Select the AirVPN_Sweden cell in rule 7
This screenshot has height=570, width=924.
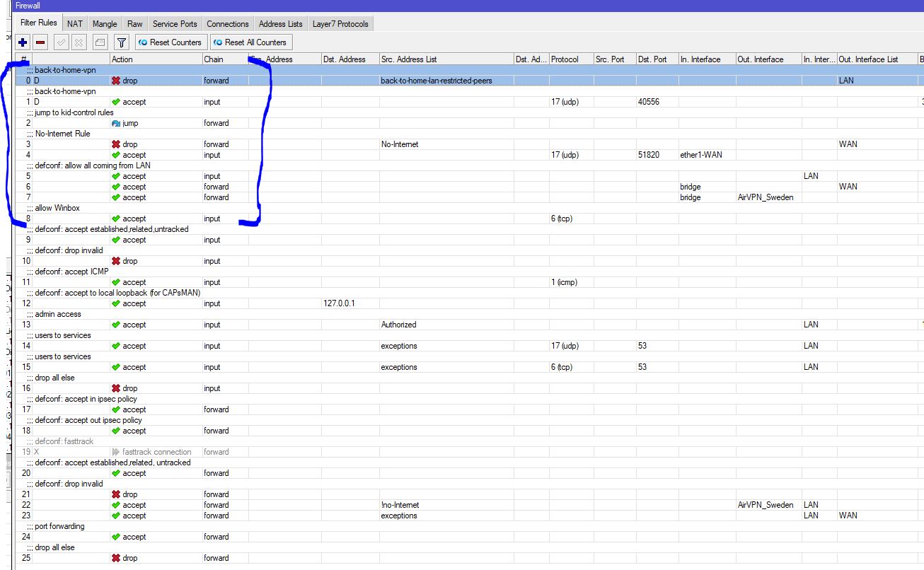click(766, 197)
